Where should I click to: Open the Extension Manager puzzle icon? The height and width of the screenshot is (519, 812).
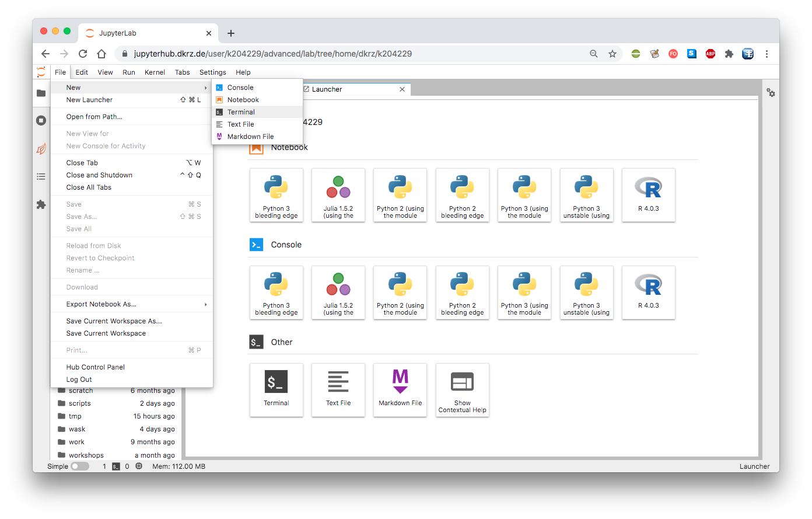(41, 204)
